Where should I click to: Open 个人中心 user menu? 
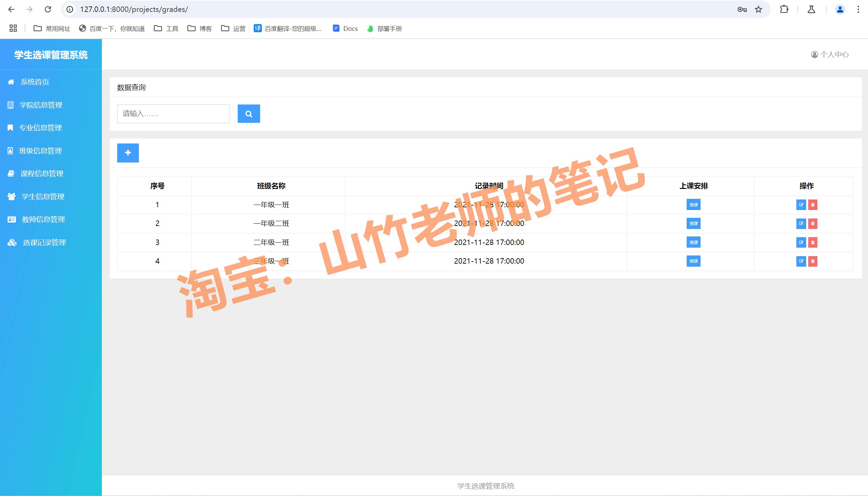(x=830, y=55)
